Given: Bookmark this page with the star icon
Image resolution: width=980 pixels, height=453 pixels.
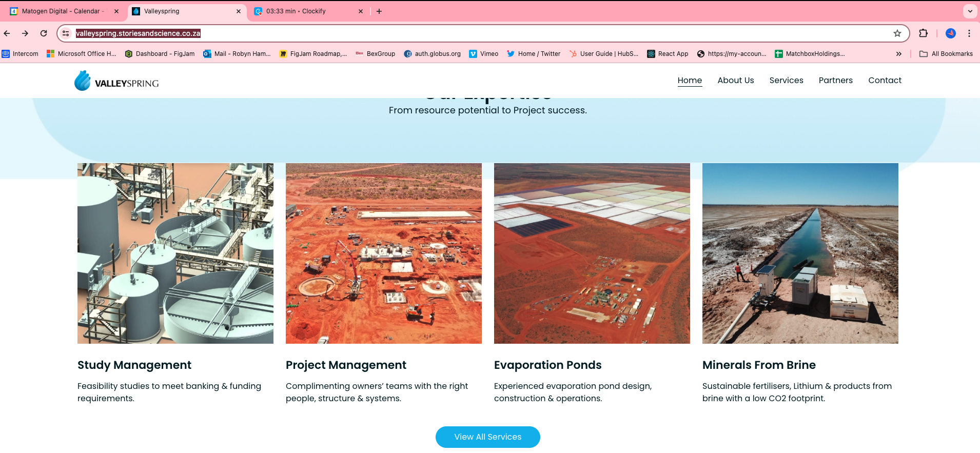Looking at the screenshot, I should point(897,33).
